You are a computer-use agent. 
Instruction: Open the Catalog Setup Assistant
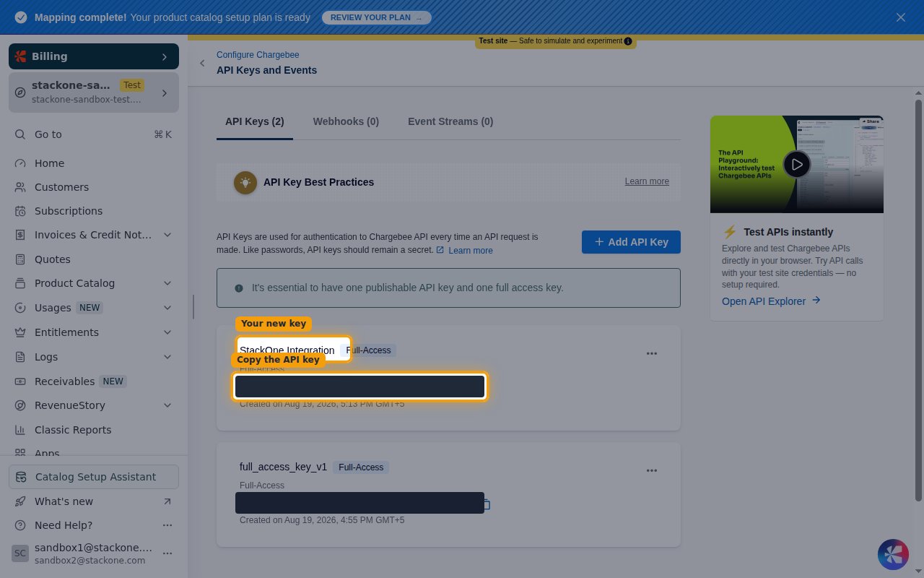click(94, 477)
